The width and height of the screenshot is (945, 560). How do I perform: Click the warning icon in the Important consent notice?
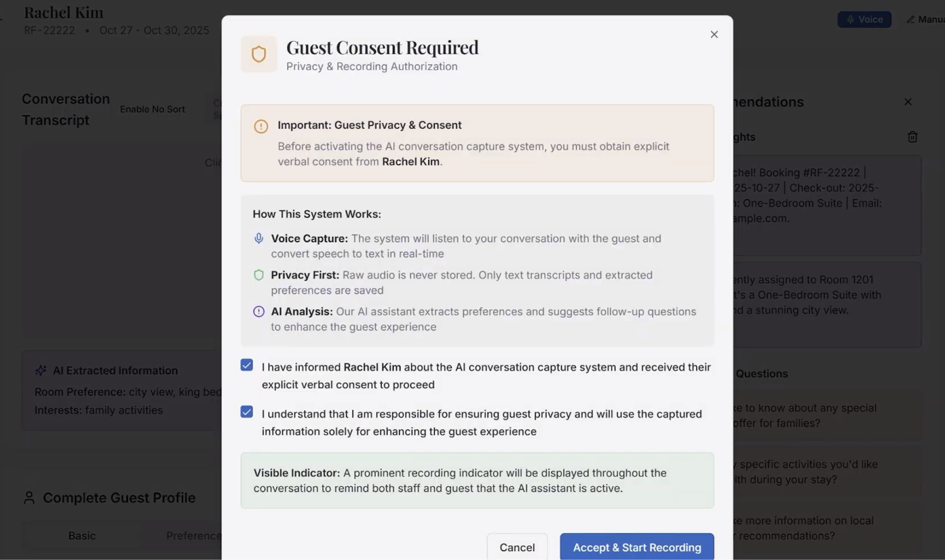pos(260,125)
